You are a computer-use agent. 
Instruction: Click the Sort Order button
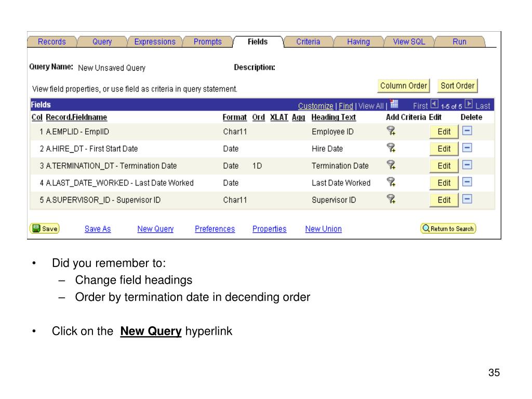point(457,86)
